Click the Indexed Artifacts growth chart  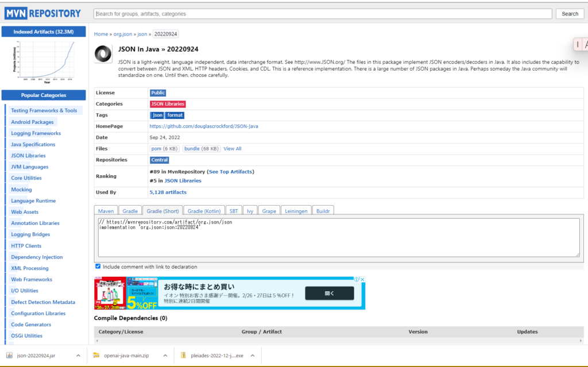click(x=43, y=57)
